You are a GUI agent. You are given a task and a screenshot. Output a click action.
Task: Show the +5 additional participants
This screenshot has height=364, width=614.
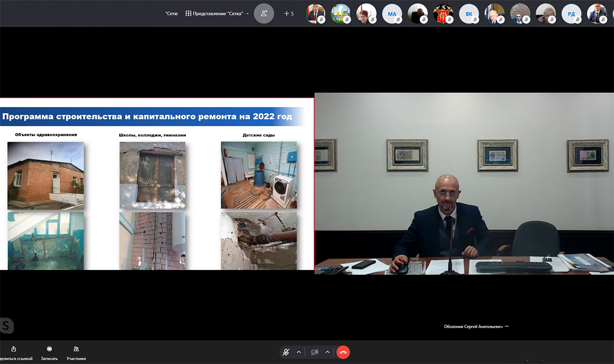pos(289,13)
